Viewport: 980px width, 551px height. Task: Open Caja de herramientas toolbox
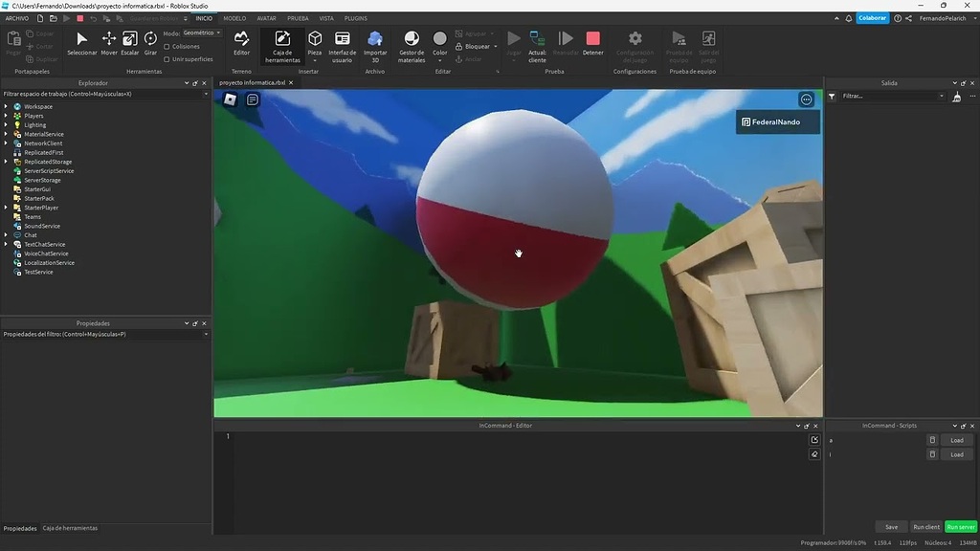(x=282, y=46)
